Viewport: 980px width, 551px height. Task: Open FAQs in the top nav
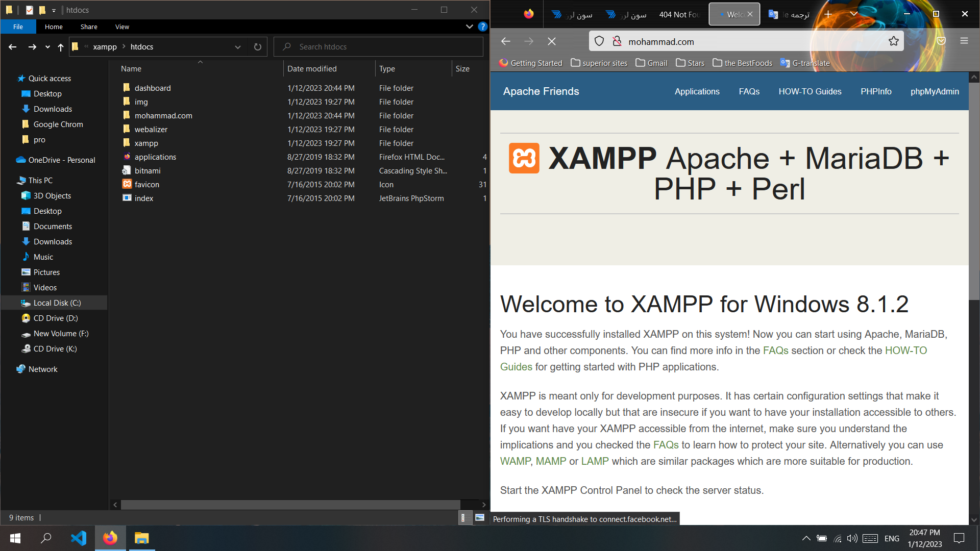pos(749,91)
